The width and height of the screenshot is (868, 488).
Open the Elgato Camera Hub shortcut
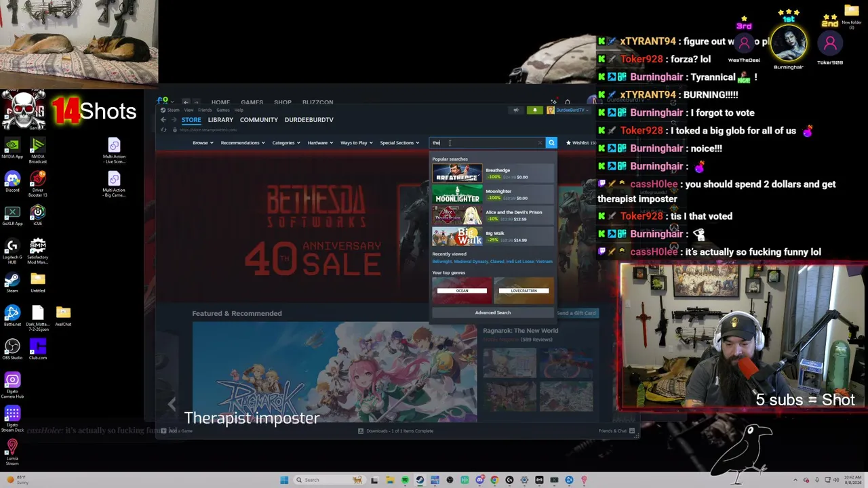[x=12, y=385]
